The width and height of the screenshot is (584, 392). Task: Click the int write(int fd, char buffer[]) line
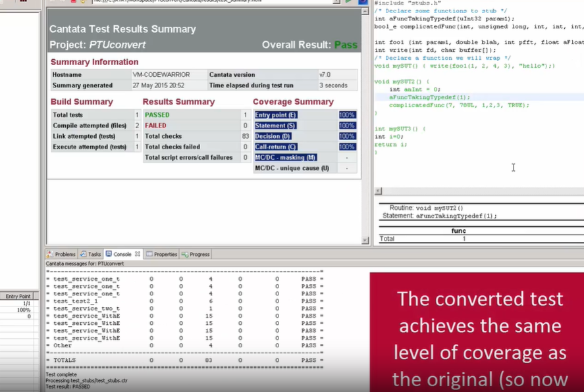pyautogui.click(x=435, y=50)
